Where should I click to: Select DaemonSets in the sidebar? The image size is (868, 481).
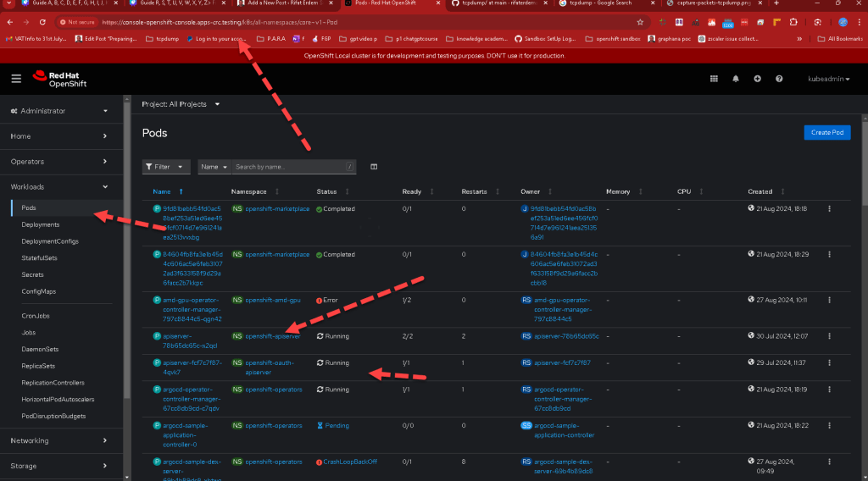pyautogui.click(x=40, y=350)
